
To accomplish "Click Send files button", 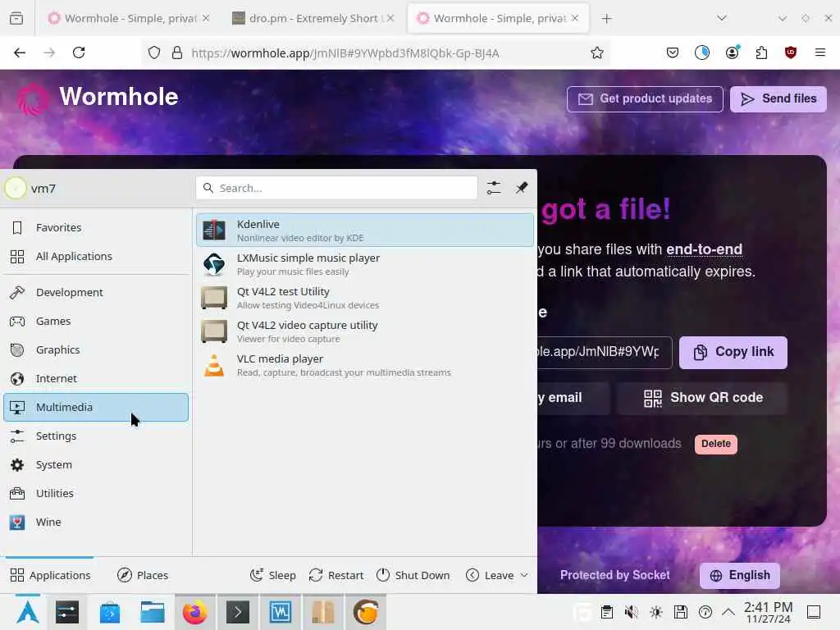I will point(778,99).
